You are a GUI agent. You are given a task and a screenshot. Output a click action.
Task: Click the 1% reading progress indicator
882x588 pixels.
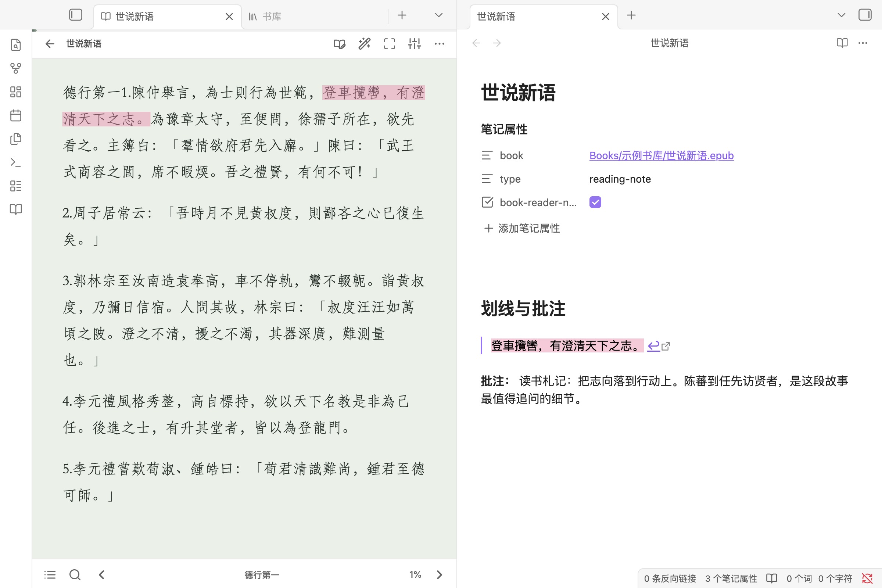[415, 574]
